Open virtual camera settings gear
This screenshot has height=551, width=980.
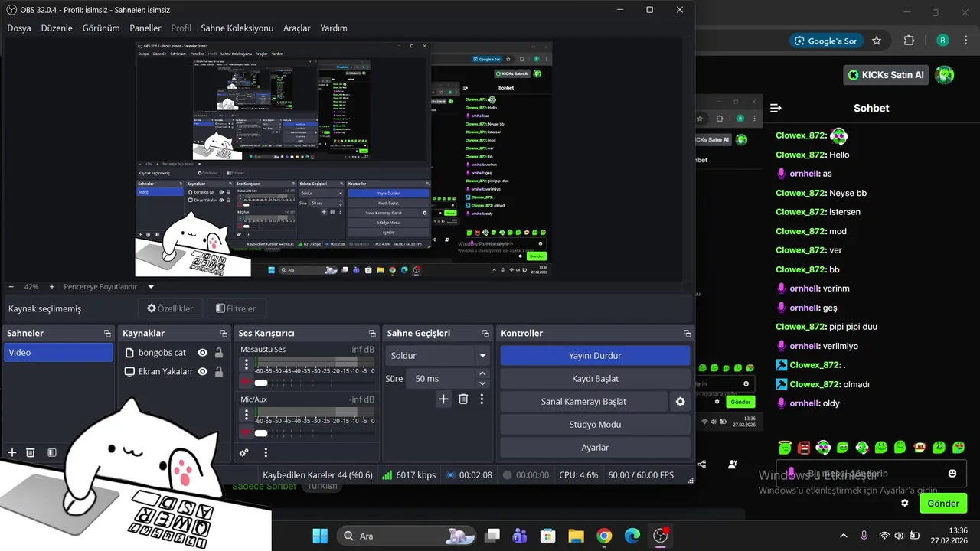click(680, 401)
